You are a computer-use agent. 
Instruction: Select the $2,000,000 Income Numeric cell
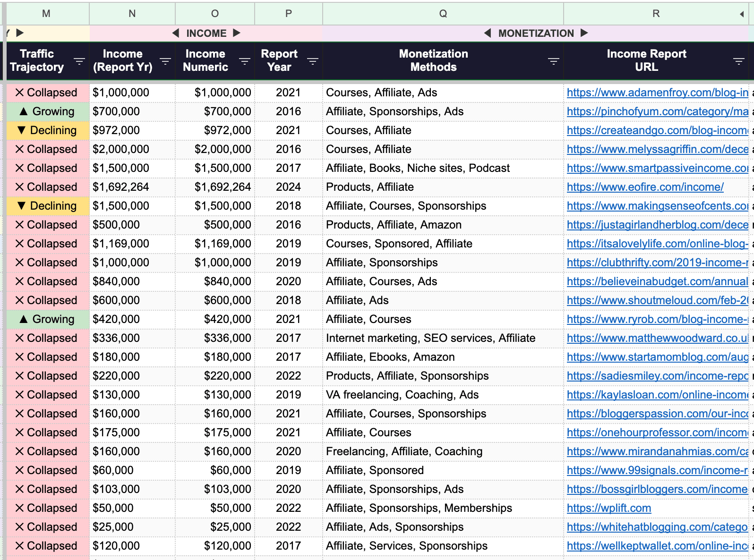point(215,149)
